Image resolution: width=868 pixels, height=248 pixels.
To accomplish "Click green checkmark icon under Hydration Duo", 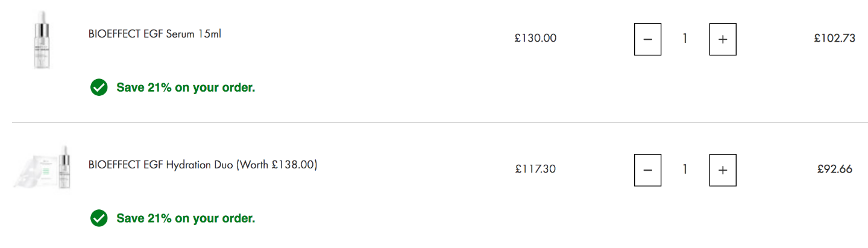I will (x=98, y=218).
